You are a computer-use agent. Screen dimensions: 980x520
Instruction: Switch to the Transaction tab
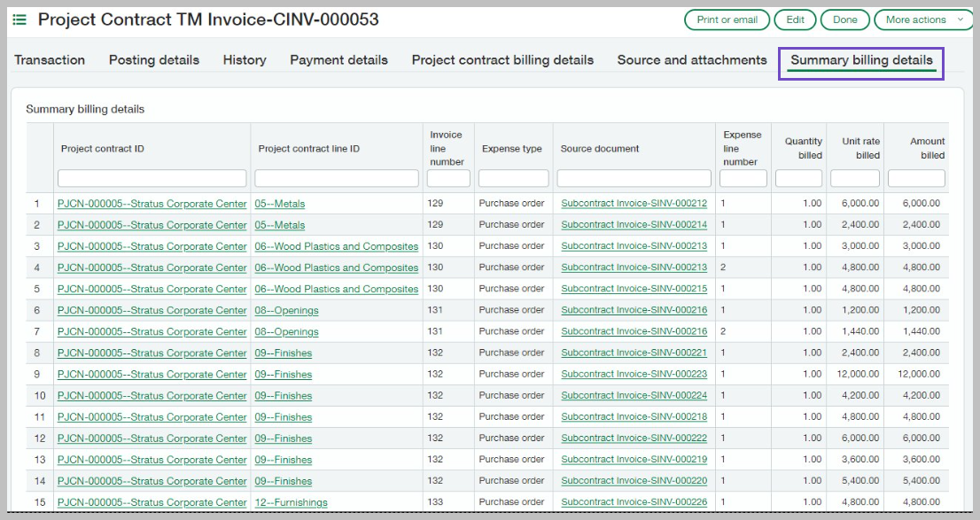click(x=50, y=60)
